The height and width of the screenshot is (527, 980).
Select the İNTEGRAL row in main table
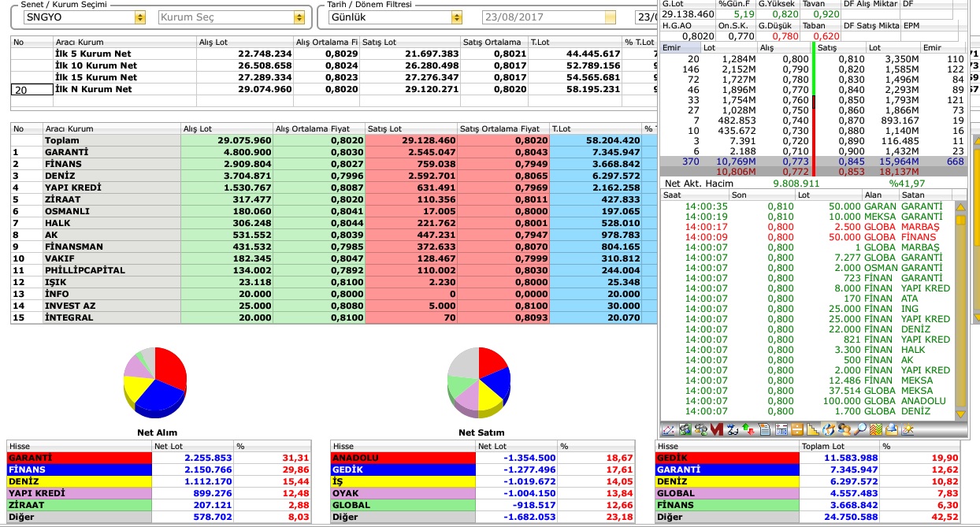334,317
